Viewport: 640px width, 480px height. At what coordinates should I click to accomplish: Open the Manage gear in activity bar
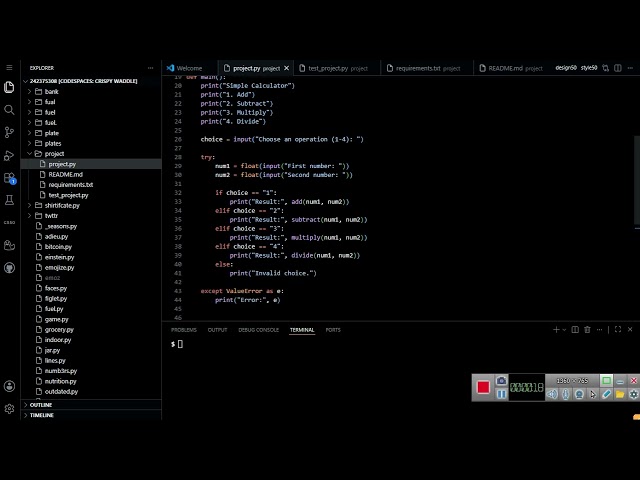(x=9, y=409)
